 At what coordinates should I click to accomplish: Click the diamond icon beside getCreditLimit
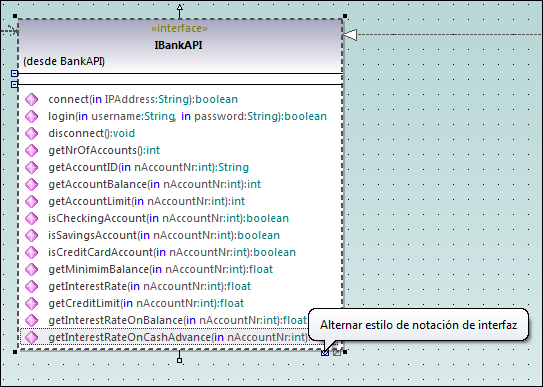32,303
